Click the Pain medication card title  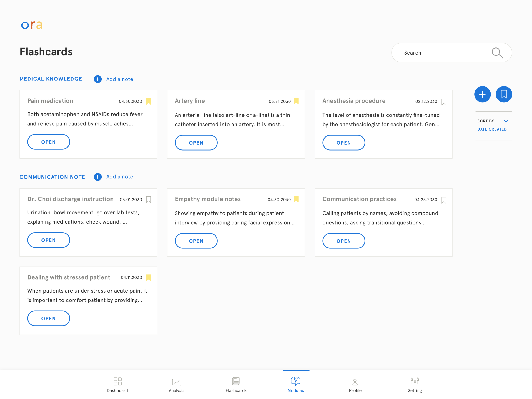click(50, 101)
